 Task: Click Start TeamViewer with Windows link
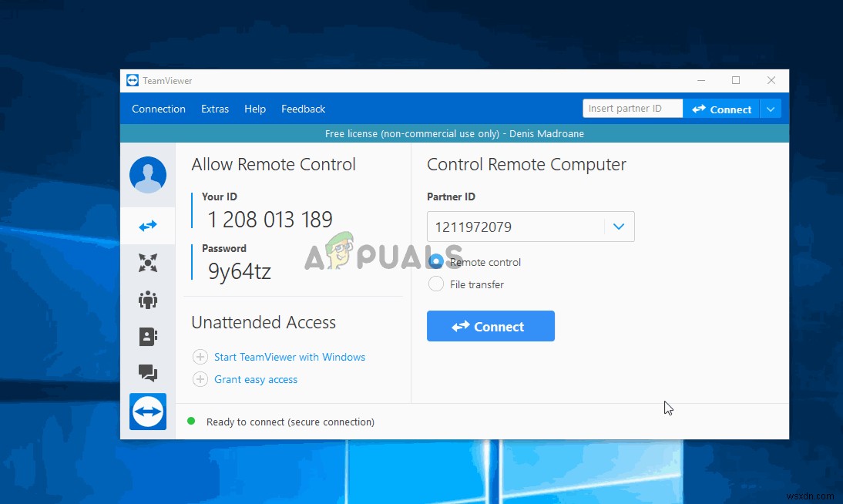(x=289, y=357)
